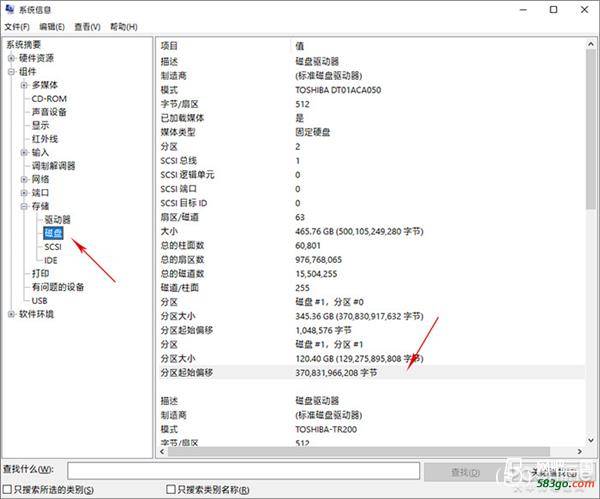600x499 pixels.
Task: Enable 只搜索类别名称 checkbox
Action: pos(171,489)
